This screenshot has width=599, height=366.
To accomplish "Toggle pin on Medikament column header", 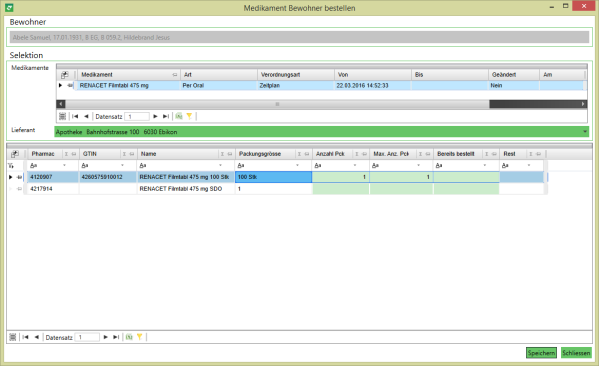I will pos(175,75).
